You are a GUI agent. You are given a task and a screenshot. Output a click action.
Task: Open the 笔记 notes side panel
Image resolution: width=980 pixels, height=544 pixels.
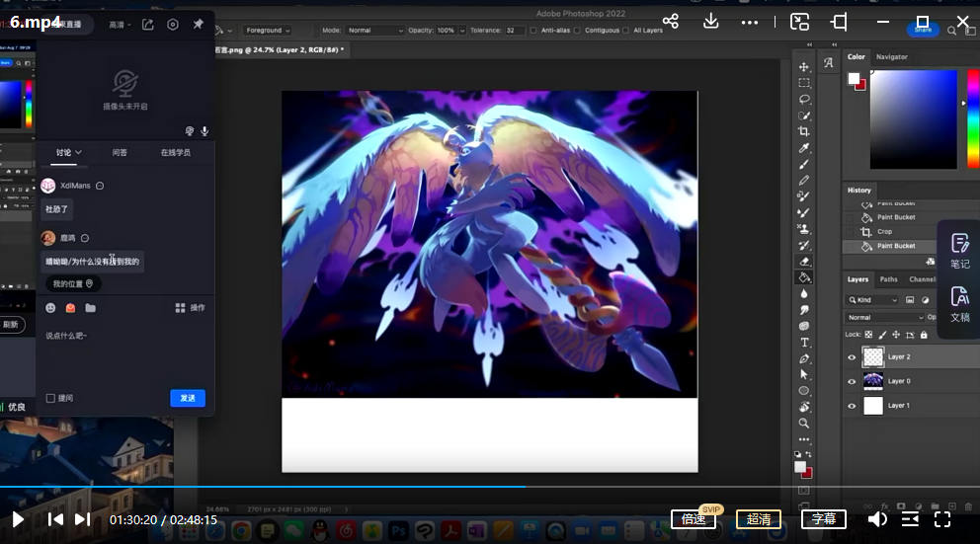pyautogui.click(x=959, y=250)
